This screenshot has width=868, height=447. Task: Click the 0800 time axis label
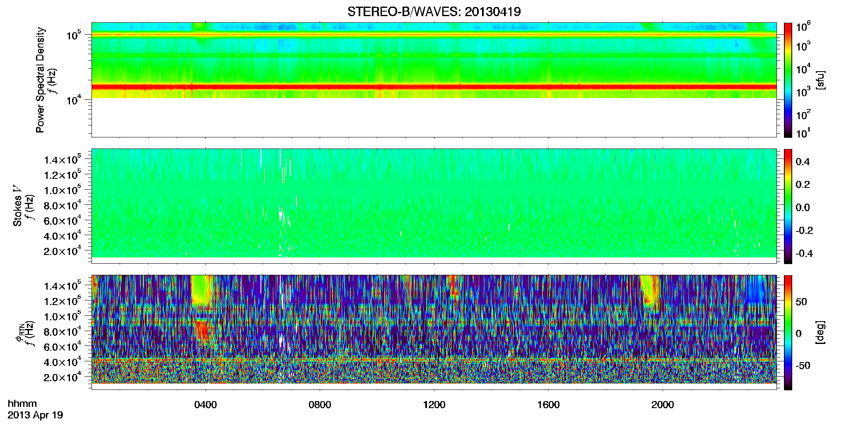(320, 405)
